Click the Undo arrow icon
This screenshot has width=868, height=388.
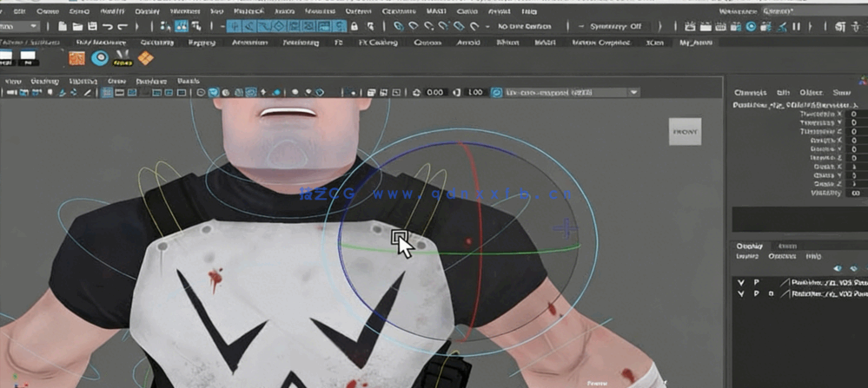107,27
